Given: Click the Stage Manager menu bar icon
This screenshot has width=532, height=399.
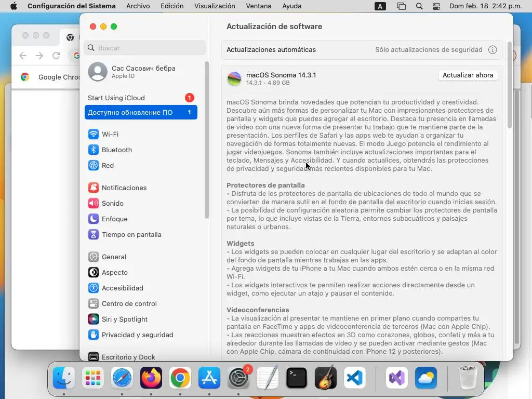Looking at the screenshot, I should pyautogui.click(x=402, y=6).
